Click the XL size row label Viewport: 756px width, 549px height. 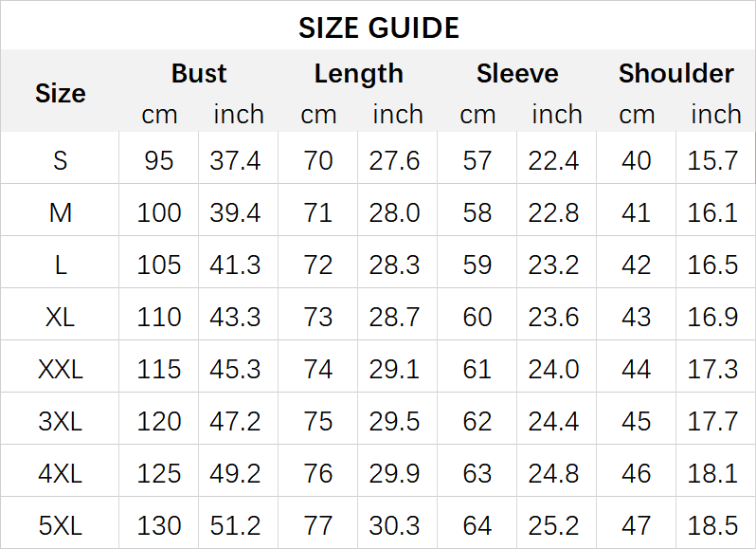pos(60,317)
